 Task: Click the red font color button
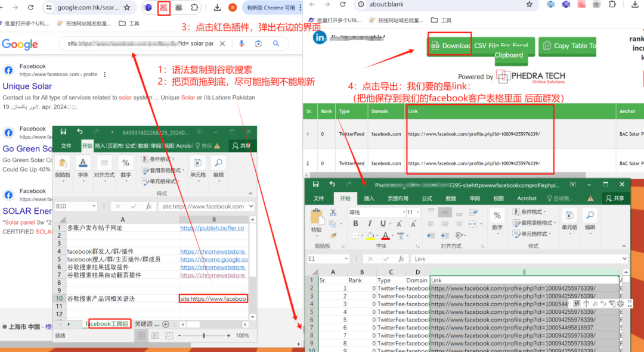[385, 235]
